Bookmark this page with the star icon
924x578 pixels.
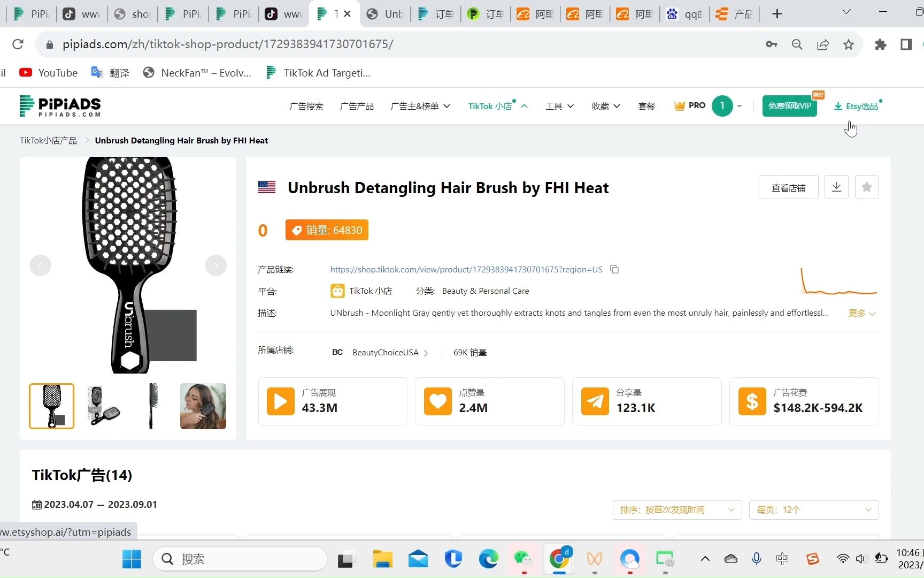[x=849, y=44]
